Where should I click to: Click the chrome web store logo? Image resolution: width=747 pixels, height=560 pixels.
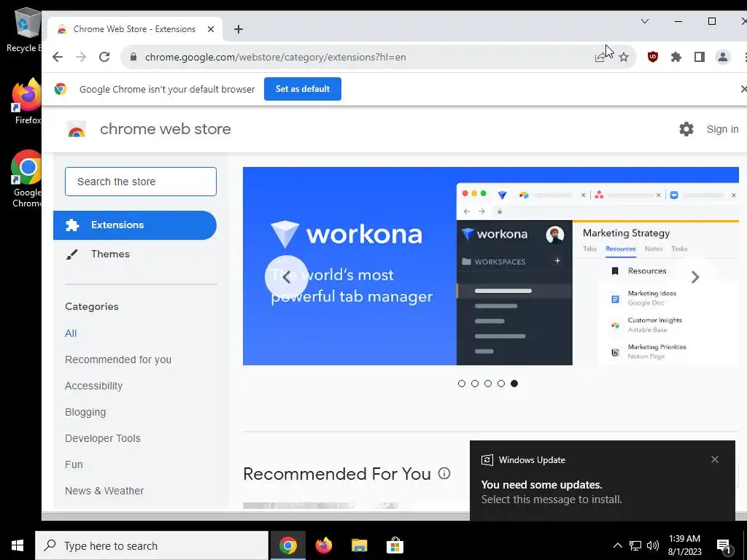pos(77,130)
